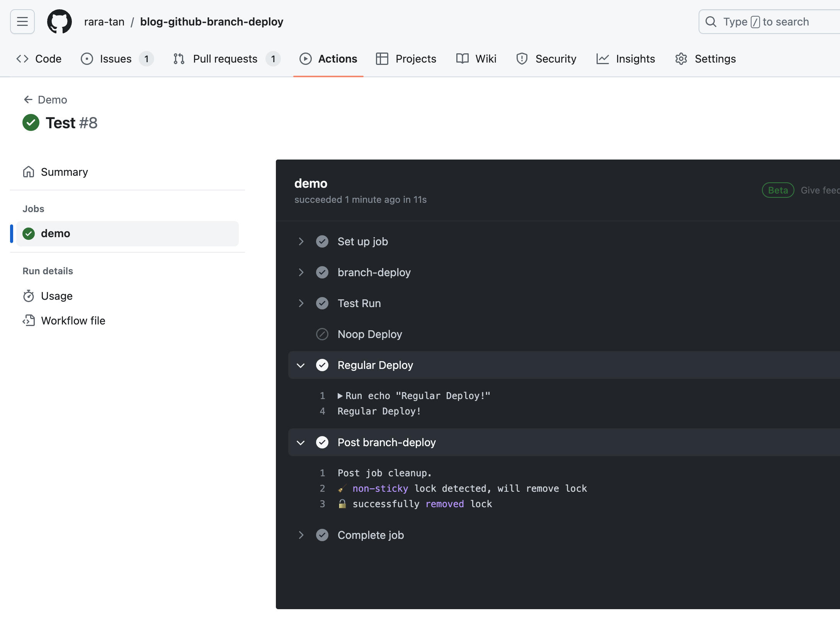
Task: Click the Beta label badge
Action: click(778, 190)
